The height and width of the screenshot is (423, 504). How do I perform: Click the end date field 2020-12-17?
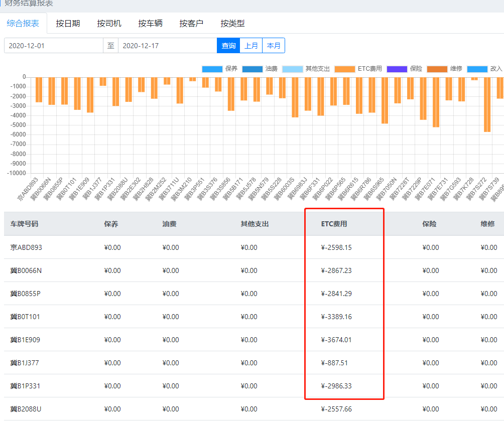[167, 46]
